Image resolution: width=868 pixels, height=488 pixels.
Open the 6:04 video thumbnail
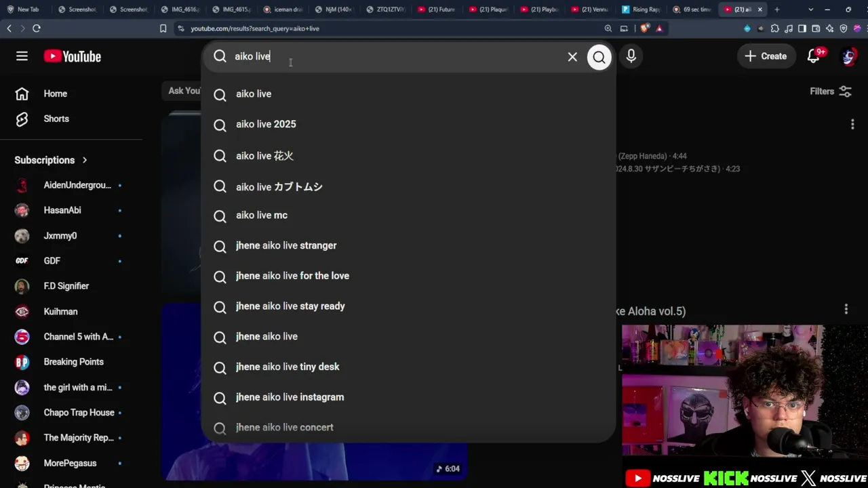pos(315,390)
